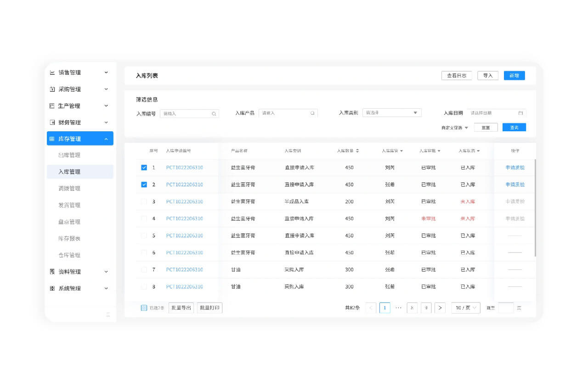Click the 销售管理 chart icon
This screenshot has height=381, width=588.
[51, 72]
